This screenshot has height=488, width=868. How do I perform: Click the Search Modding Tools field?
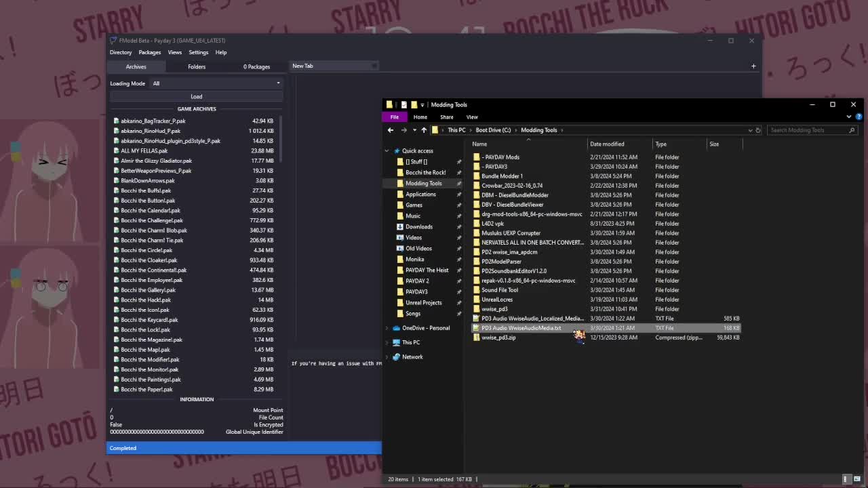[807, 130]
